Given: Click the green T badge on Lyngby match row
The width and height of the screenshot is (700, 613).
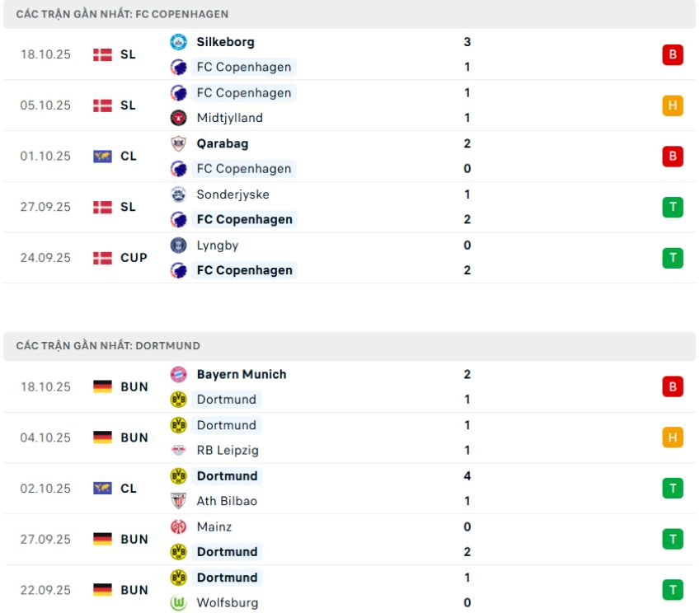Looking at the screenshot, I should click(x=673, y=257).
